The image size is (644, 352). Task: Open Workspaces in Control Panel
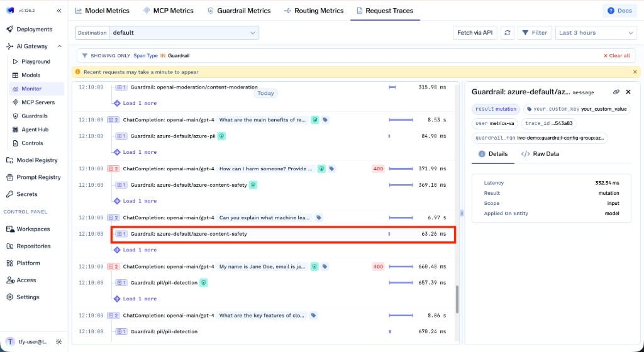(33, 229)
